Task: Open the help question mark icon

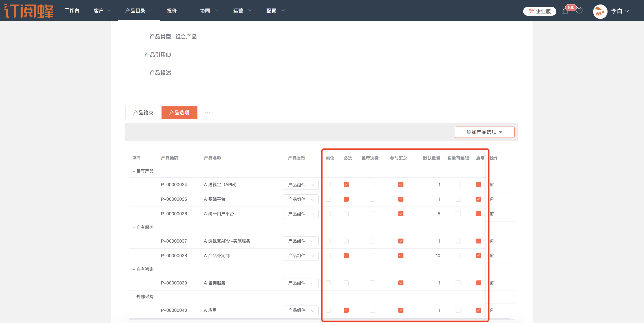Action: 579,11
